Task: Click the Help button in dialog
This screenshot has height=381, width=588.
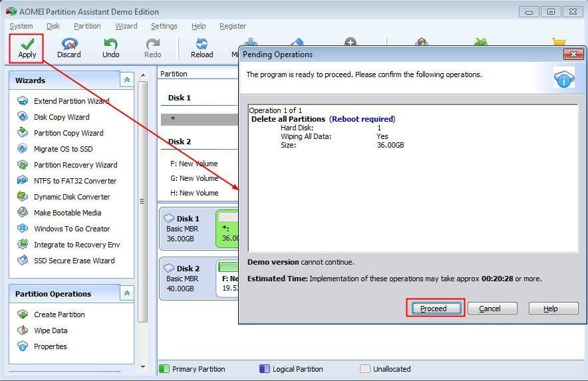Action: click(x=553, y=309)
